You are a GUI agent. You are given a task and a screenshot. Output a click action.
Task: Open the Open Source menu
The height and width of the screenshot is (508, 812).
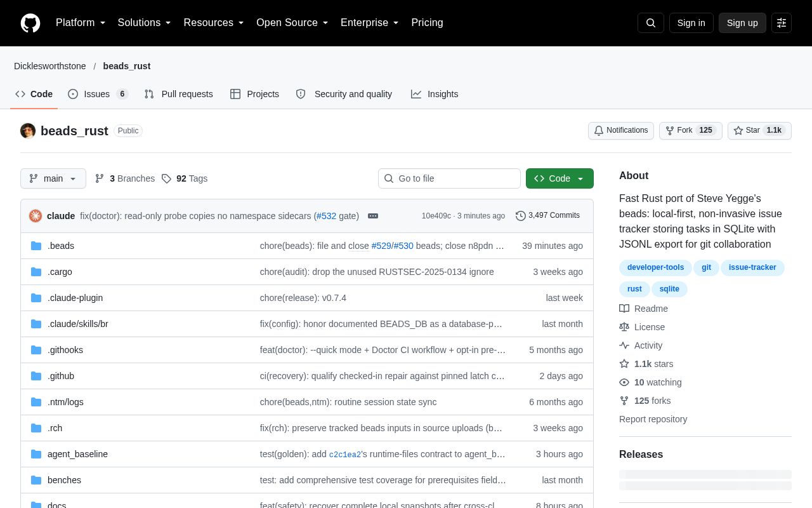point(292,23)
